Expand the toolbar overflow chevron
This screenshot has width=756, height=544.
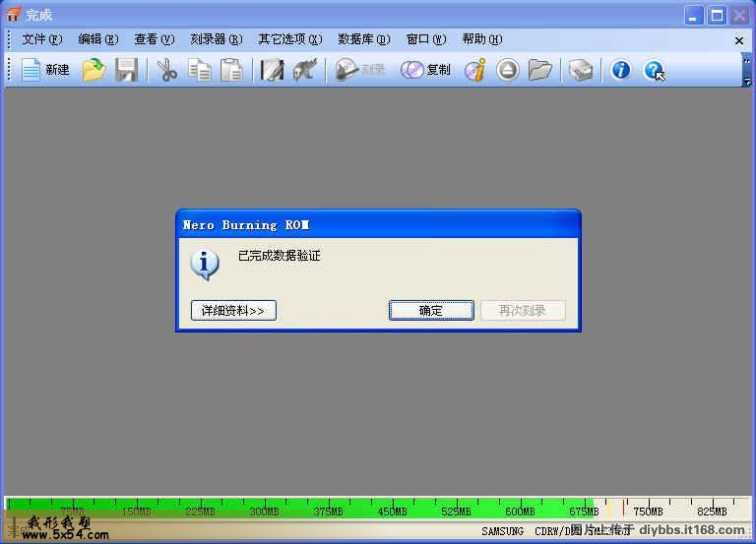click(x=746, y=61)
